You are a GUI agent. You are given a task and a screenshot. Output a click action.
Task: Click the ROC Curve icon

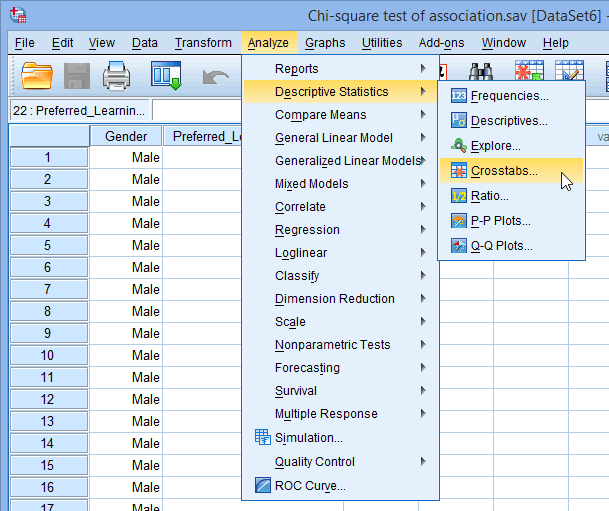pyautogui.click(x=263, y=485)
